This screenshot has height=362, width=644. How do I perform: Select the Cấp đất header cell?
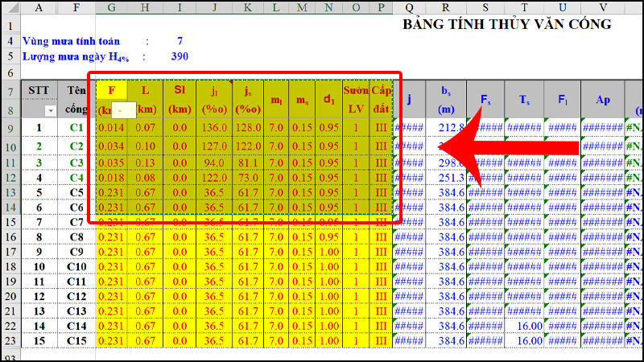coord(381,100)
